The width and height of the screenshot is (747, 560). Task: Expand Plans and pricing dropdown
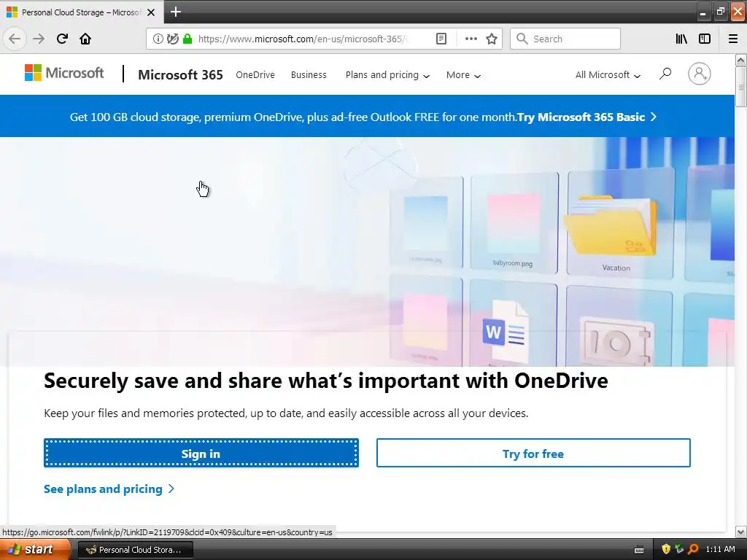pos(387,75)
